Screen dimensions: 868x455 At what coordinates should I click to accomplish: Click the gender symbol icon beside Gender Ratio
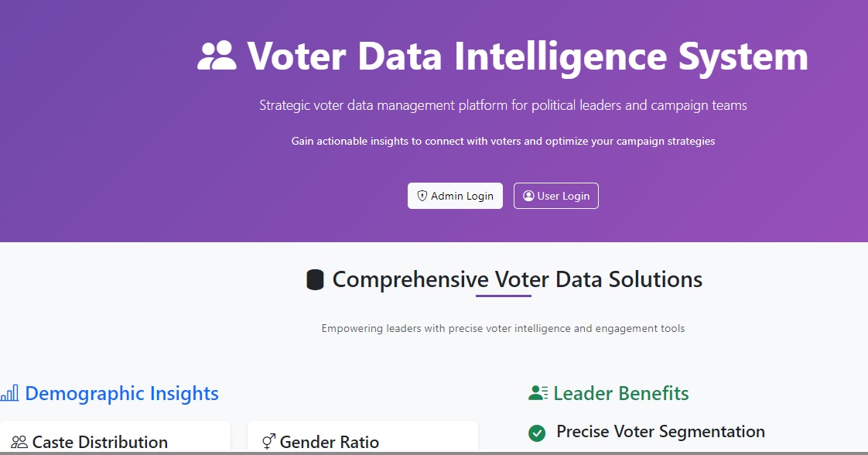pos(268,442)
